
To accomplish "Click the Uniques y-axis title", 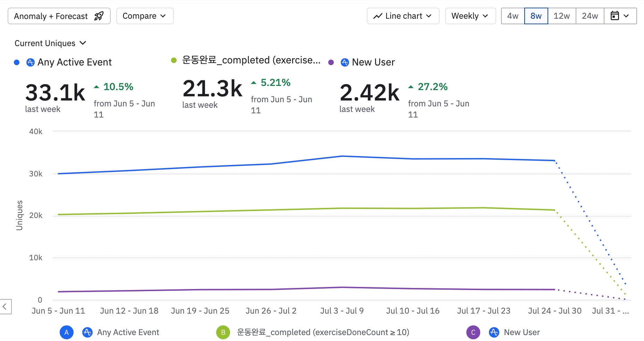I will (x=19, y=215).
